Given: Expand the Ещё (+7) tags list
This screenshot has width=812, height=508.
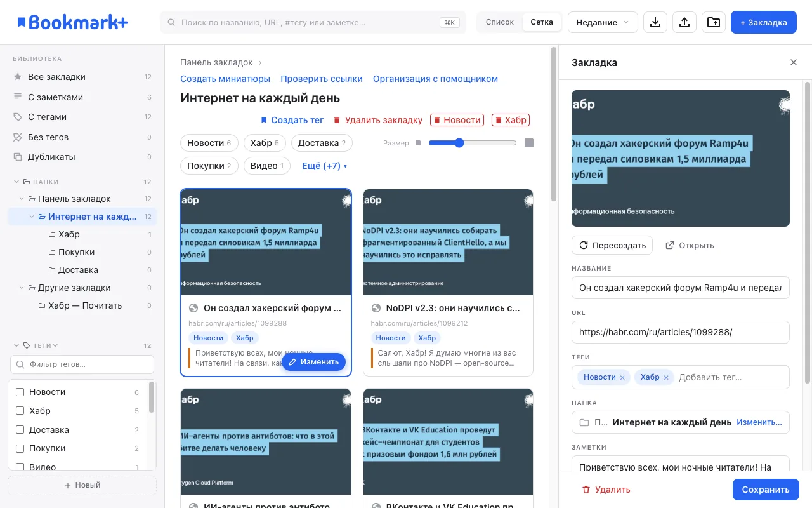Looking at the screenshot, I should pos(325,166).
